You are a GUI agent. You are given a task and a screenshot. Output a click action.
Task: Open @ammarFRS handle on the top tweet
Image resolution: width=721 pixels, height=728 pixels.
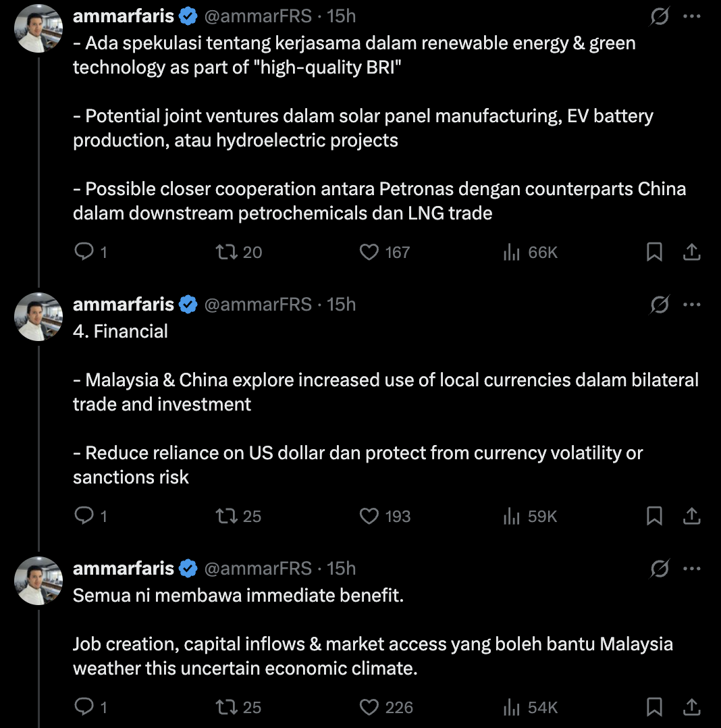click(258, 16)
